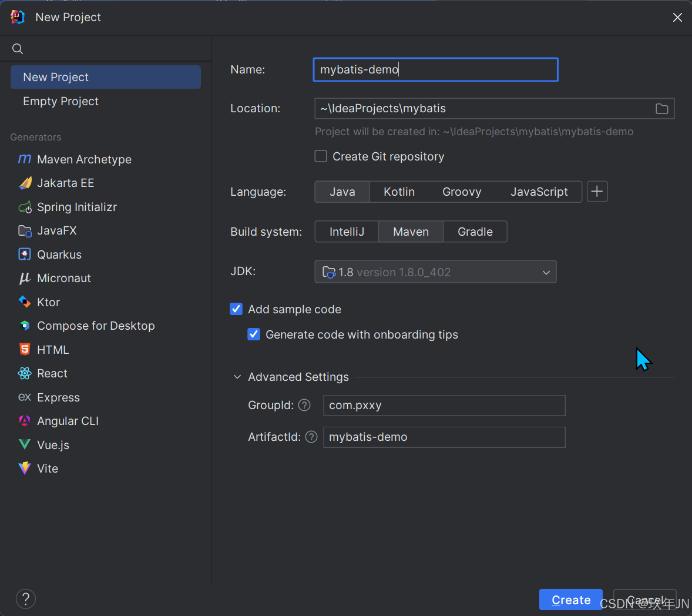Click the ArtifactId input field
The width and height of the screenshot is (692, 616).
[444, 437]
